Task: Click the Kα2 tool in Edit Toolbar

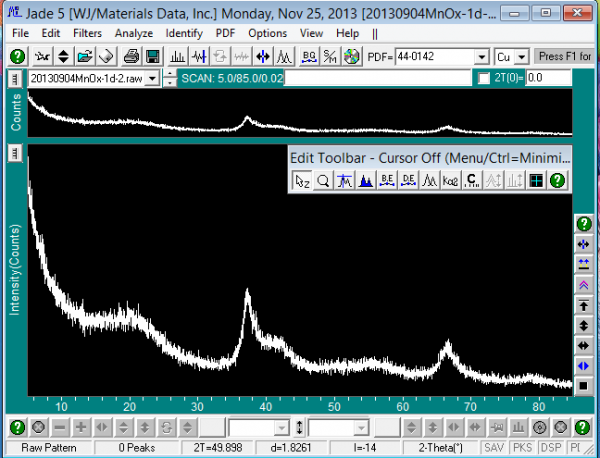Action: coord(450,181)
